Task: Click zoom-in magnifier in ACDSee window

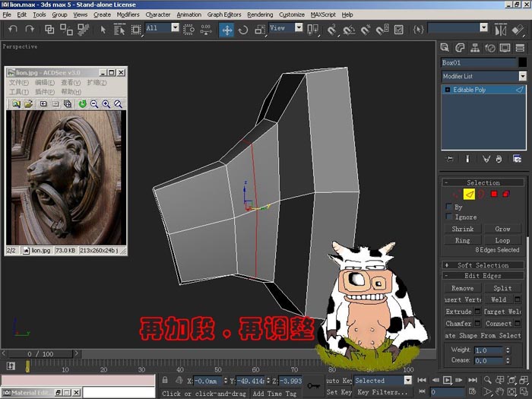Action: click(106, 104)
